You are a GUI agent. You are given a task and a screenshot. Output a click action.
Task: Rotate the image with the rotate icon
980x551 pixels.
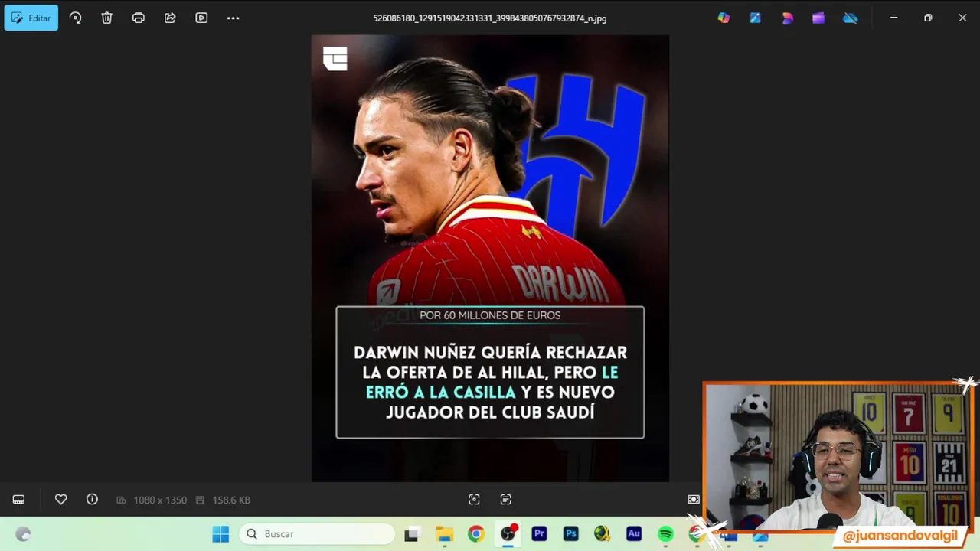click(x=75, y=18)
